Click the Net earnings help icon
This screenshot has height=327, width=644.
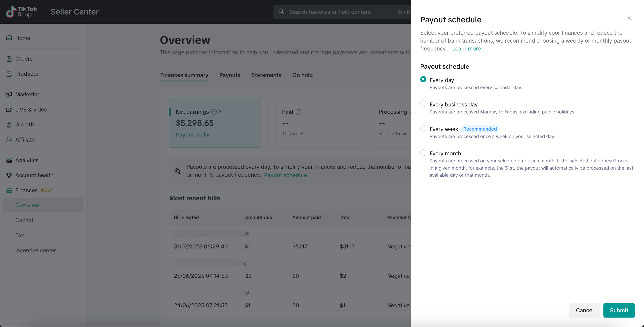[x=214, y=112]
